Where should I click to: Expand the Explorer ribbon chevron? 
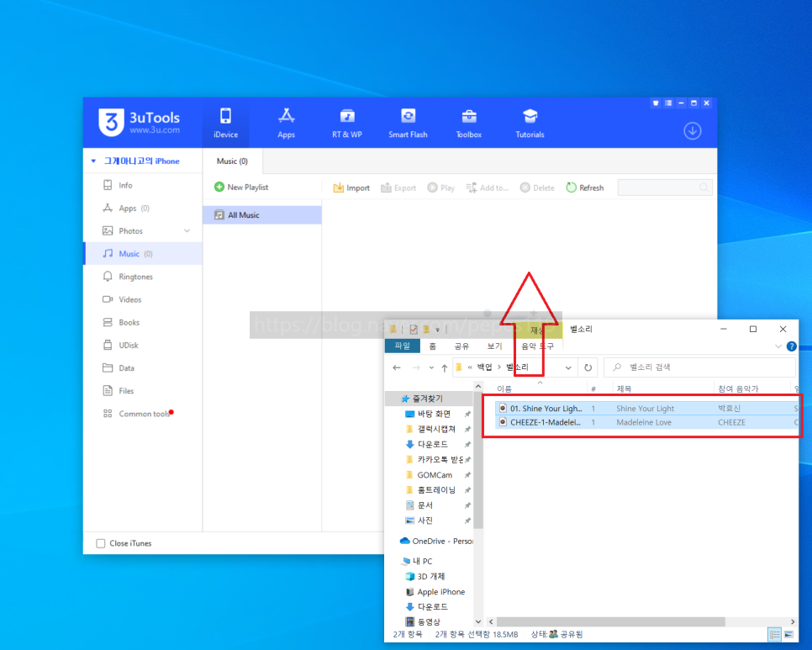click(778, 346)
